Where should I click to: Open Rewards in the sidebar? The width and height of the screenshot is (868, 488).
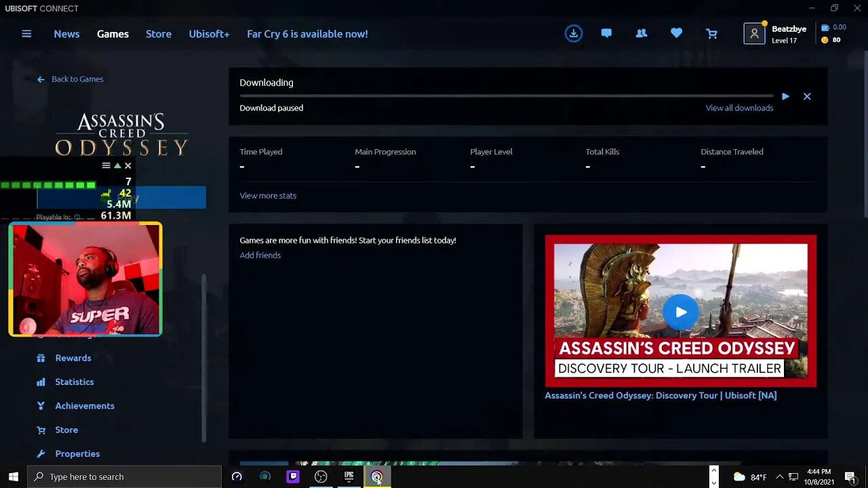click(x=73, y=358)
